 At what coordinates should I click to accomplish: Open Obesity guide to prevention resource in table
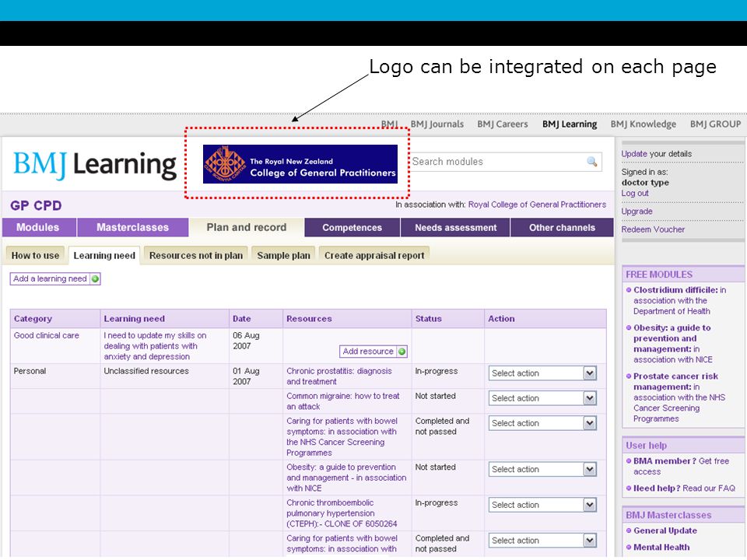click(346, 478)
